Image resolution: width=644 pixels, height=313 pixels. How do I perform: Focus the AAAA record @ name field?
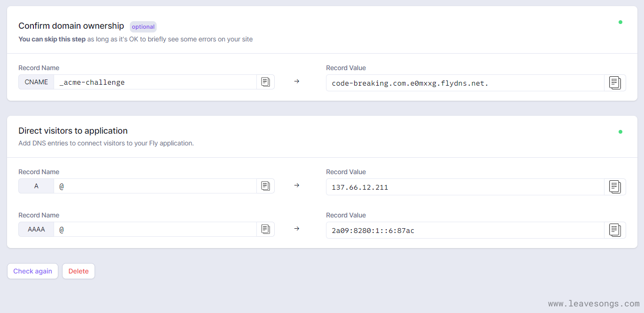coord(155,229)
